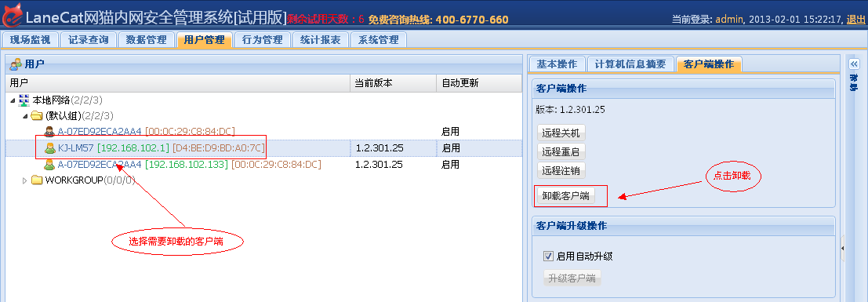This screenshot has width=868, height=302.
Task: Click the users panel header icon
Action: (x=16, y=64)
